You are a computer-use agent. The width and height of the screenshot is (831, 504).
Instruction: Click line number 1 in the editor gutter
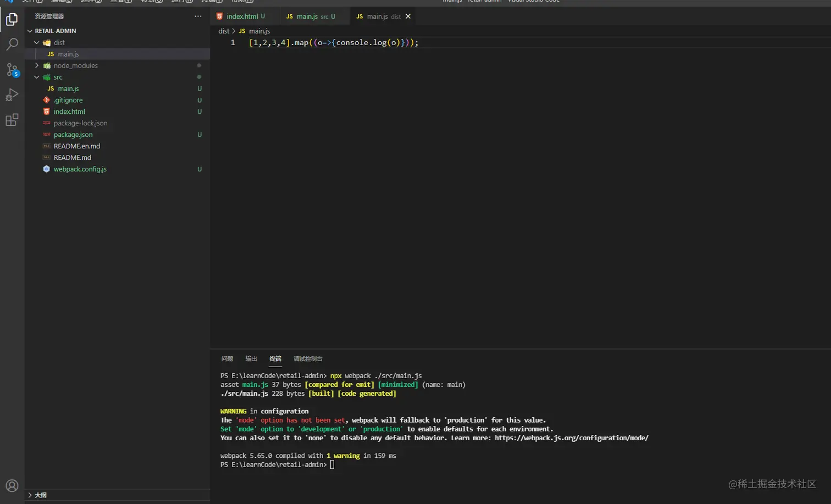coord(233,42)
